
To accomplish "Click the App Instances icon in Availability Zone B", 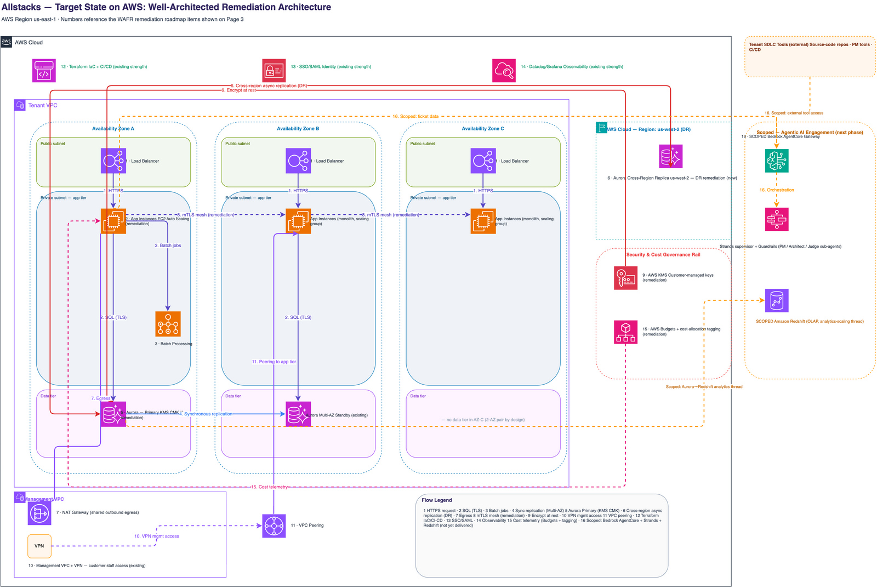I will point(298,221).
